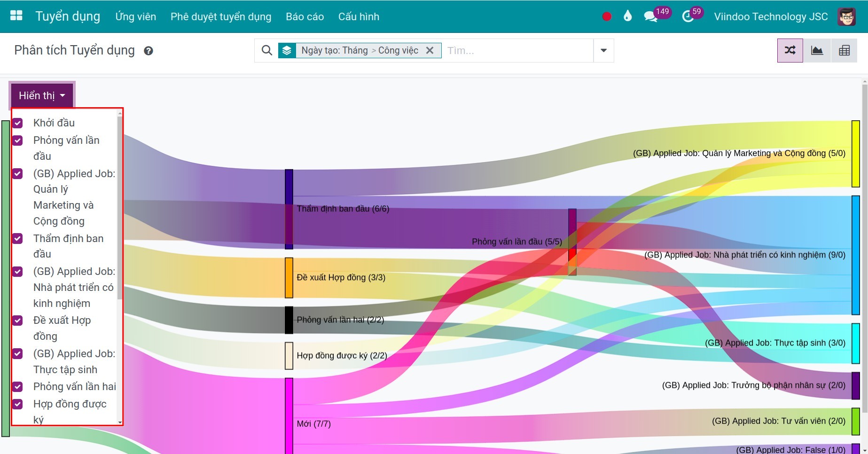Toggle the Thẩm định ban đầu checkbox
868x454 pixels.
tap(17, 238)
